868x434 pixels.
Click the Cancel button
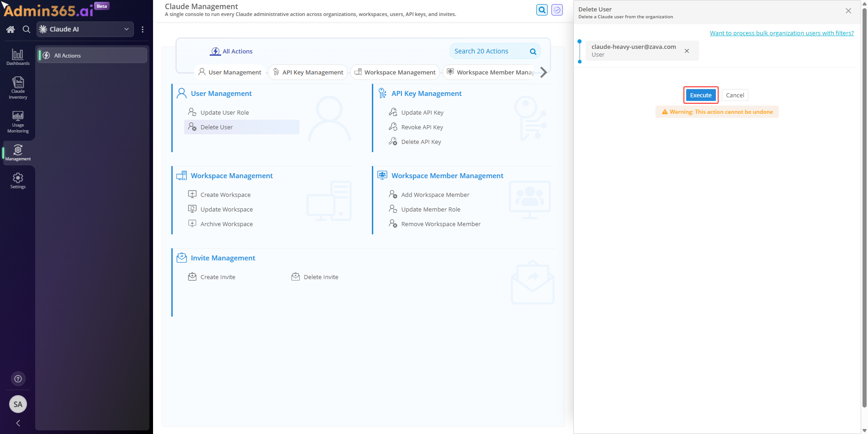tap(735, 95)
